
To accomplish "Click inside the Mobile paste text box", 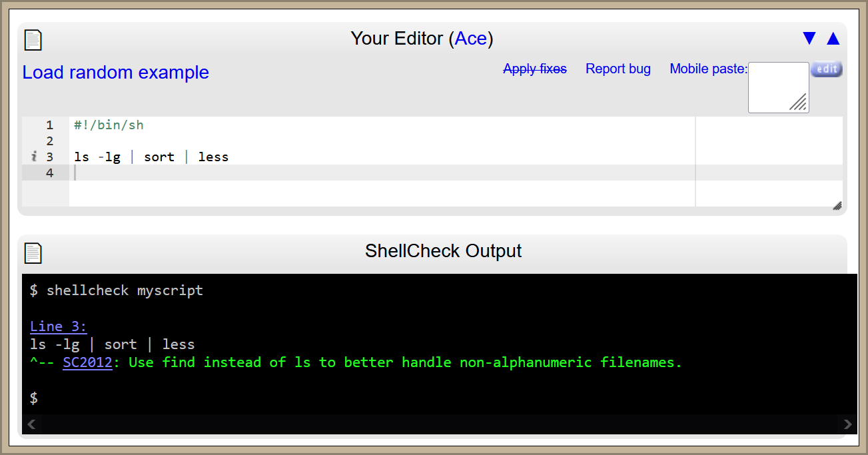I will click(777, 87).
